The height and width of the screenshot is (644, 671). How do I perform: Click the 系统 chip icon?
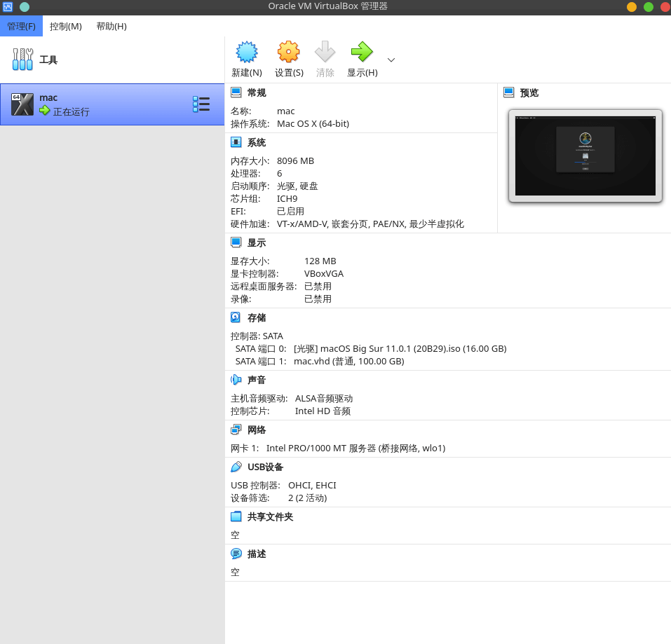pyautogui.click(x=236, y=142)
